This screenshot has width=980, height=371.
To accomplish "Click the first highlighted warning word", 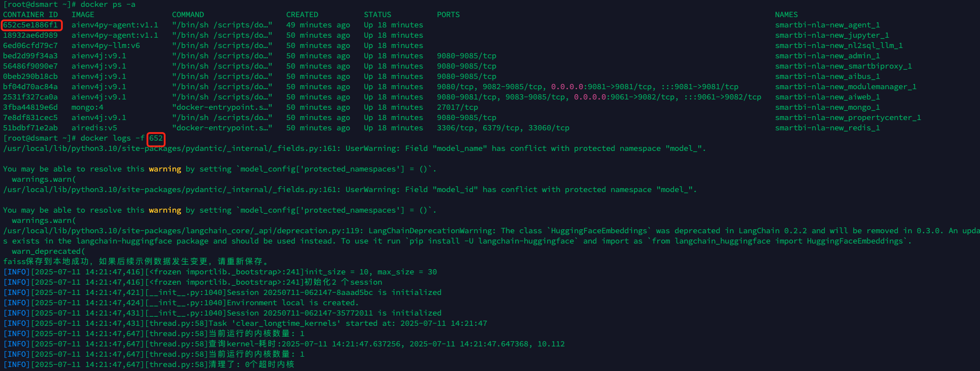I will point(165,169).
